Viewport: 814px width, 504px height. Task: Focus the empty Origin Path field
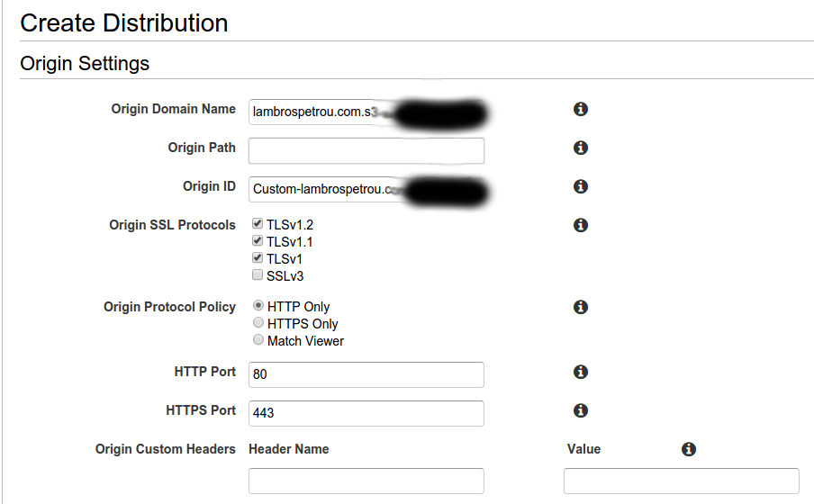click(x=366, y=150)
